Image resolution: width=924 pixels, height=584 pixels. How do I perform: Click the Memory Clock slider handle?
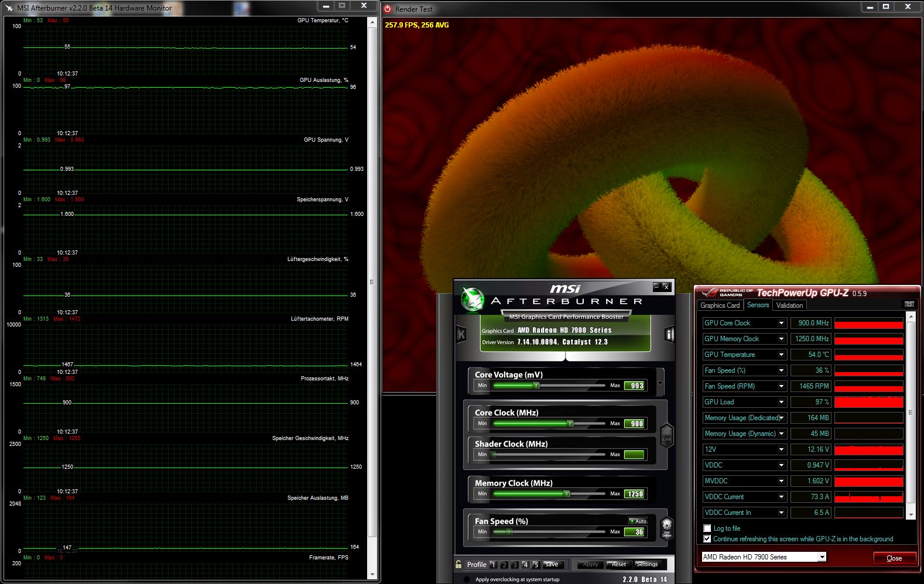pyautogui.click(x=566, y=493)
